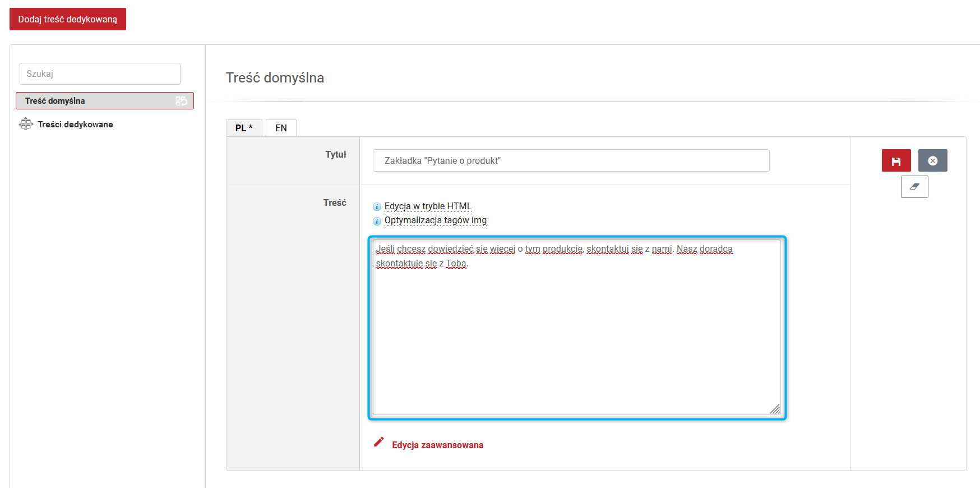980x488 pixels.
Task: Click Edycja w trybie HTML label
Action: [x=428, y=206]
